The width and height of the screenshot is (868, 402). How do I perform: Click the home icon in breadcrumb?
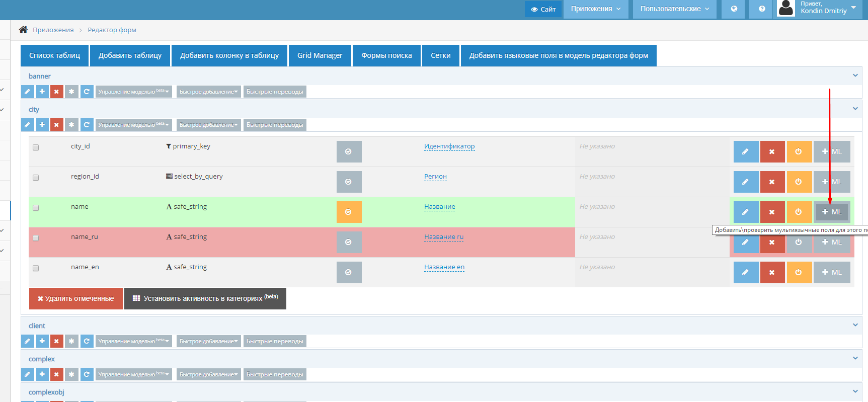coord(23,30)
